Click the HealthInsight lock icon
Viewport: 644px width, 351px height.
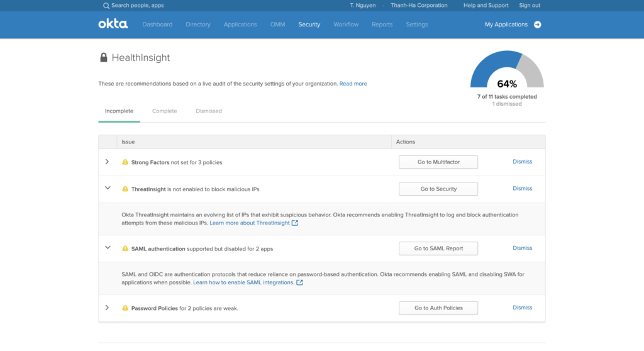click(x=104, y=57)
